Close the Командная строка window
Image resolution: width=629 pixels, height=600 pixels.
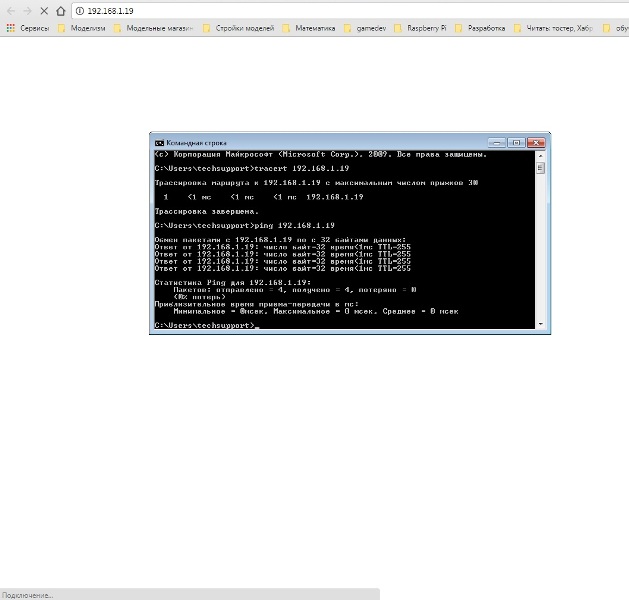tap(536, 143)
